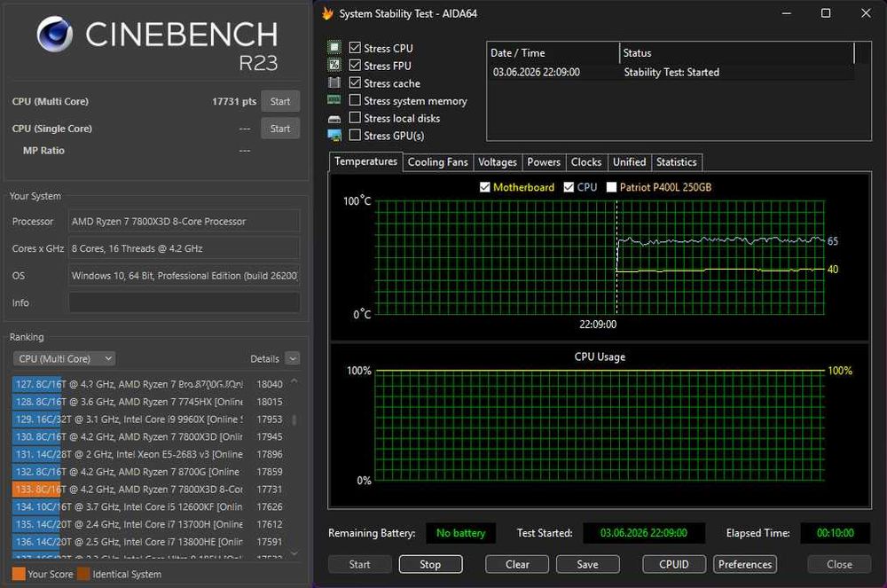
Task: Open the CPU (Multi Core) ranking dropdown
Action: click(65, 358)
